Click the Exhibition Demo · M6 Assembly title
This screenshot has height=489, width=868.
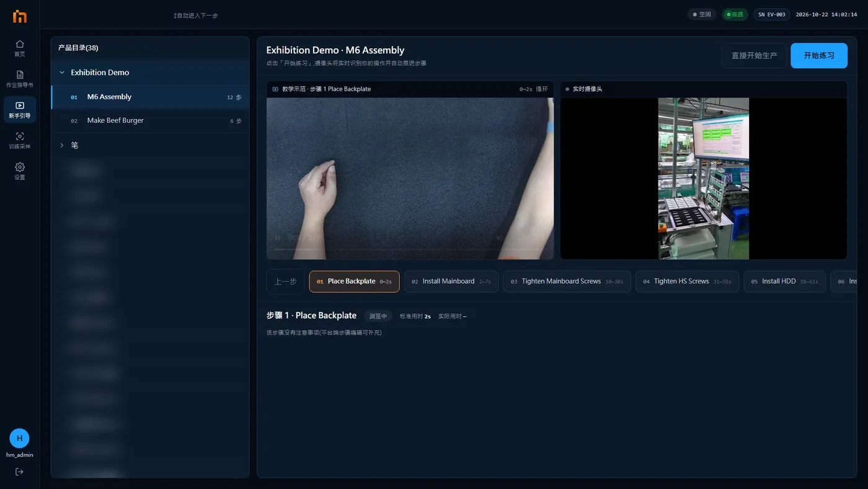click(335, 50)
